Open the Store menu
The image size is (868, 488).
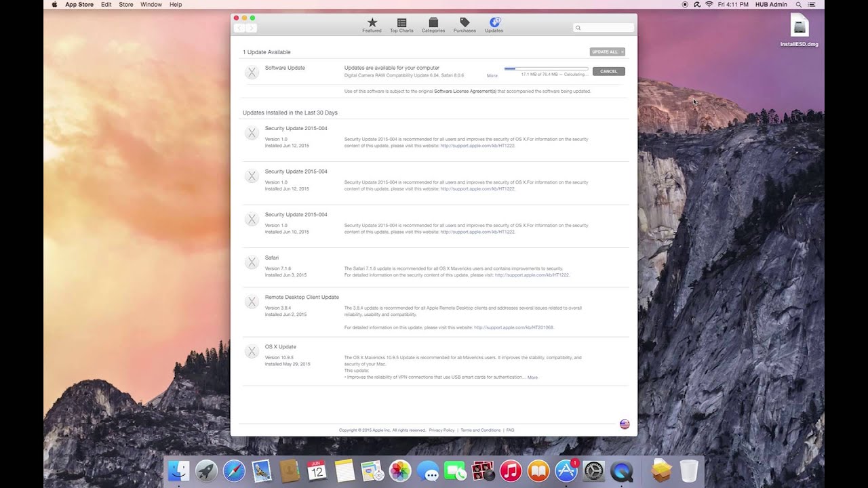click(126, 5)
